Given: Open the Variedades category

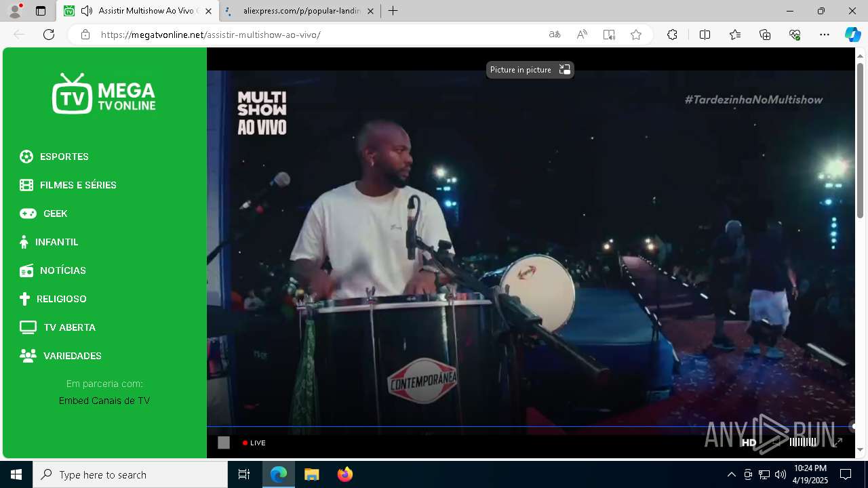Looking at the screenshot, I should click(x=60, y=356).
